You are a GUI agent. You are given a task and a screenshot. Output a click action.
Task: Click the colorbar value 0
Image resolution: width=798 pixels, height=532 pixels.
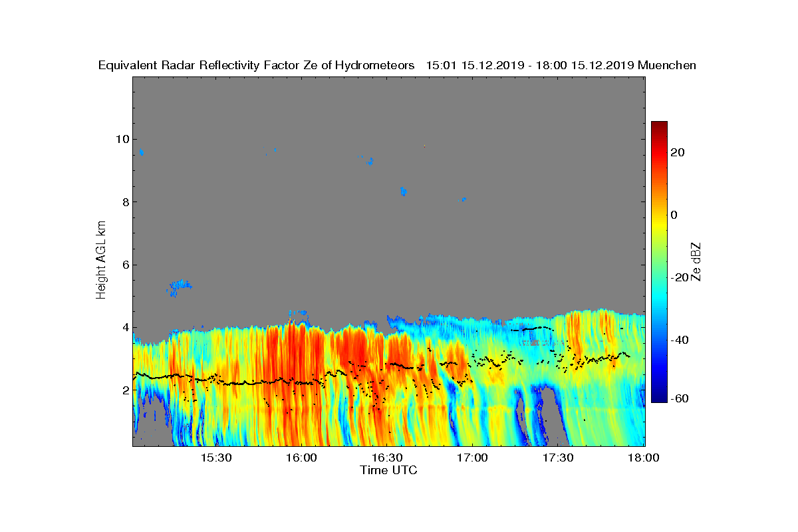pyautogui.click(x=674, y=215)
